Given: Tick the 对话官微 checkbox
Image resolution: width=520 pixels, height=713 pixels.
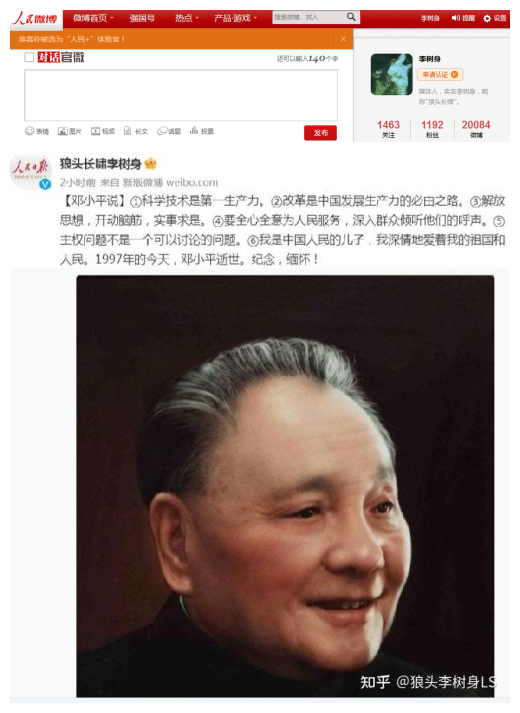Looking at the screenshot, I should pyautogui.click(x=29, y=57).
